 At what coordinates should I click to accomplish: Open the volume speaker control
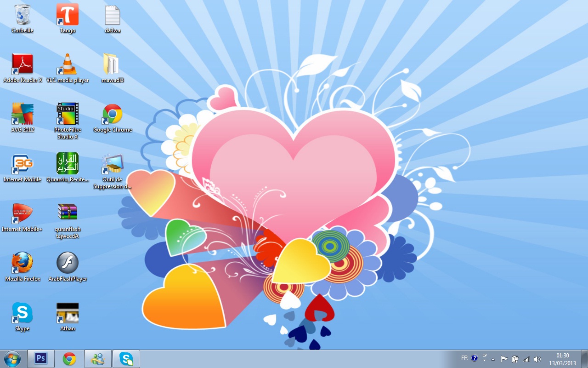[x=537, y=359]
